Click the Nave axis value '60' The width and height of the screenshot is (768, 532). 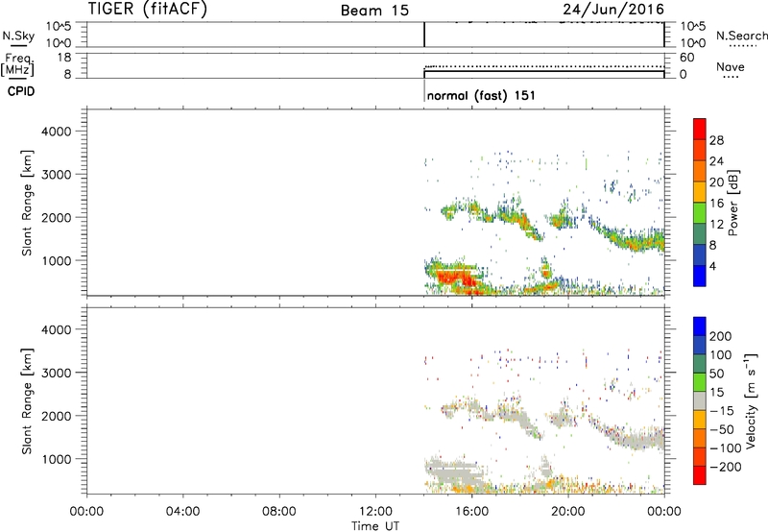point(686,58)
